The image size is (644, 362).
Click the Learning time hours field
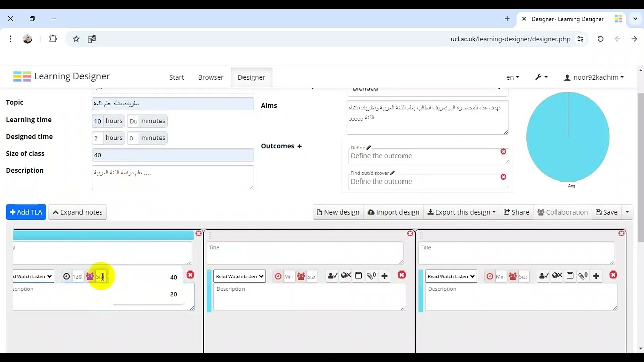[x=97, y=121]
